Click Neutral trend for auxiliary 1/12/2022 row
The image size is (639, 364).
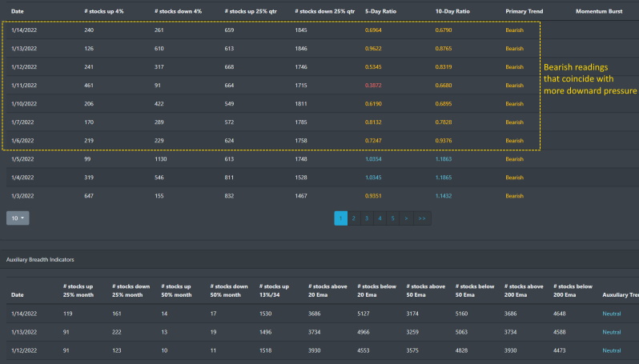611,350
